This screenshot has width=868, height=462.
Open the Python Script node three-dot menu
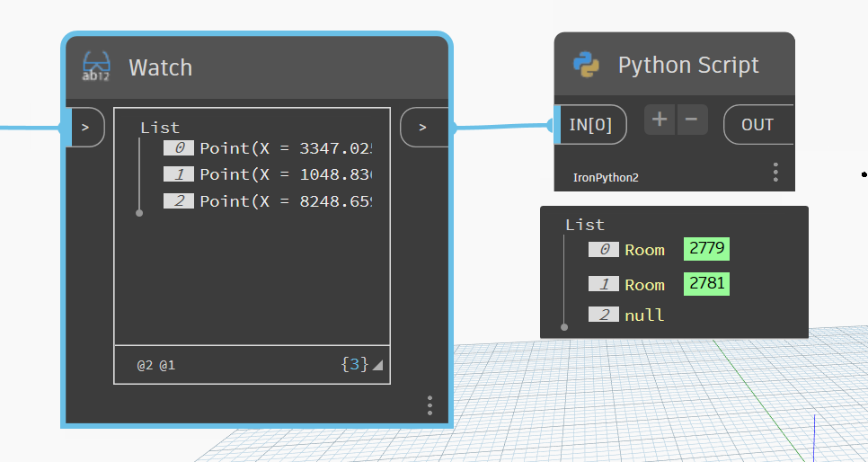775,172
